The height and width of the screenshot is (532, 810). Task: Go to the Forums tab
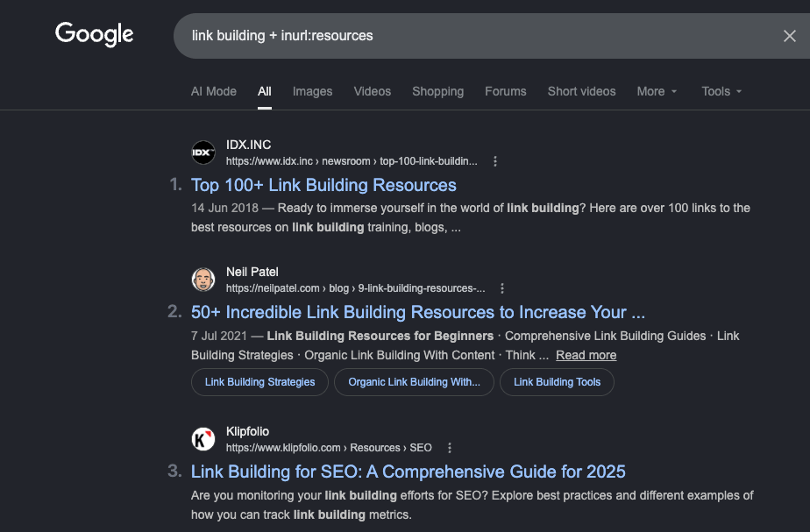click(506, 91)
